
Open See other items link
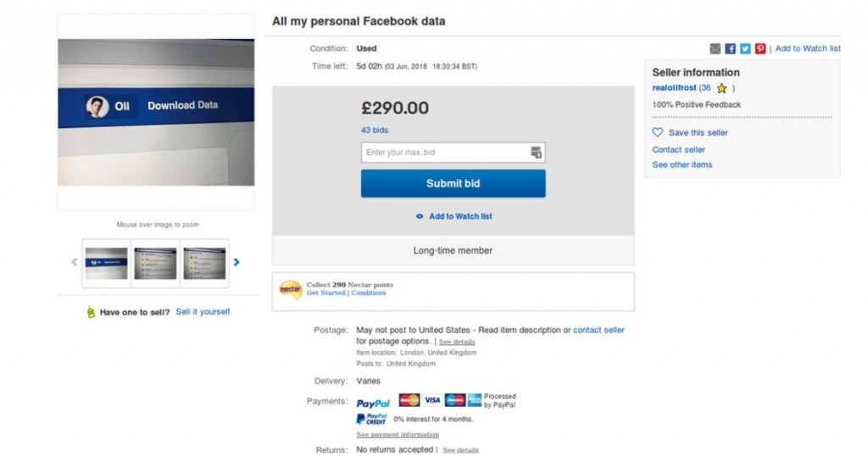tap(682, 165)
